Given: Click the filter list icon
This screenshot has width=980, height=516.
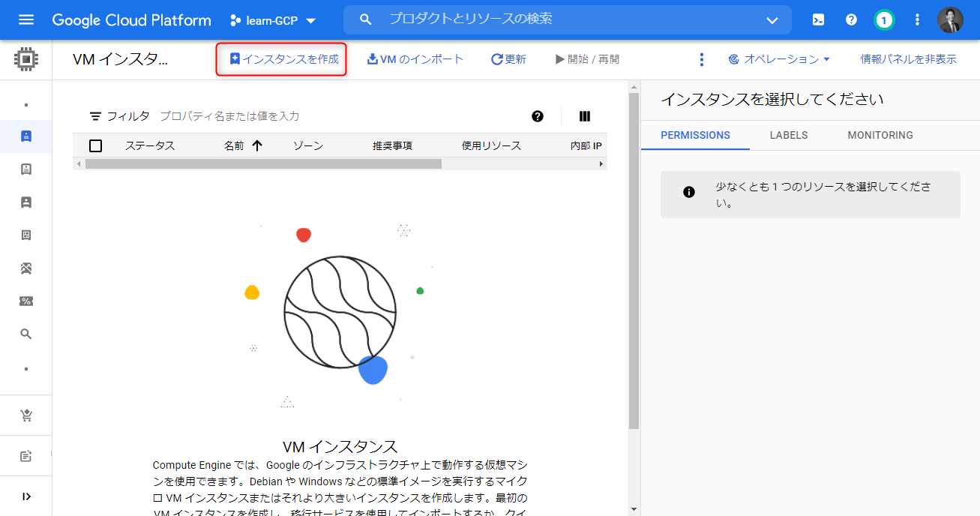Looking at the screenshot, I should point(95,116).
